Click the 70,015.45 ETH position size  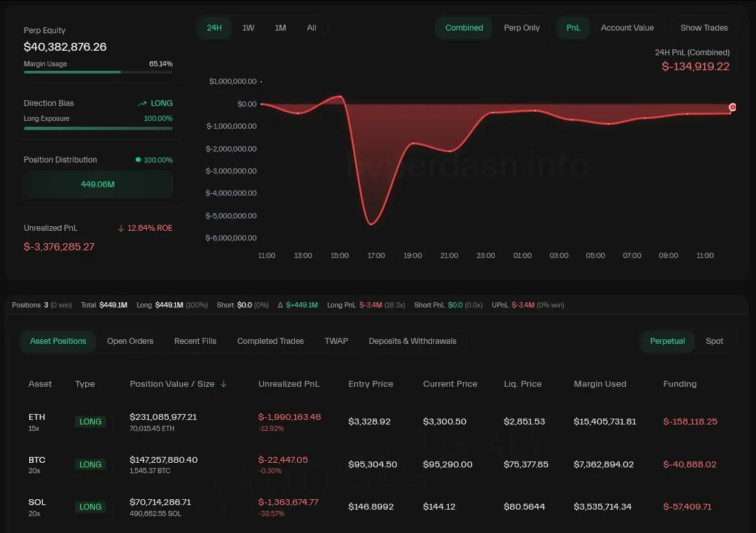[152, 428]
